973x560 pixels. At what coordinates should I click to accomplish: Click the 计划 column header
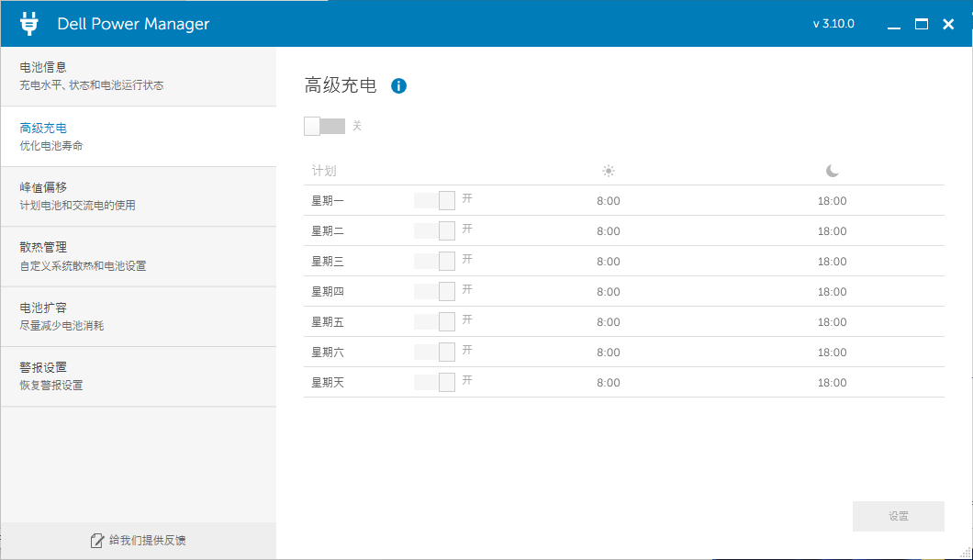324,171
